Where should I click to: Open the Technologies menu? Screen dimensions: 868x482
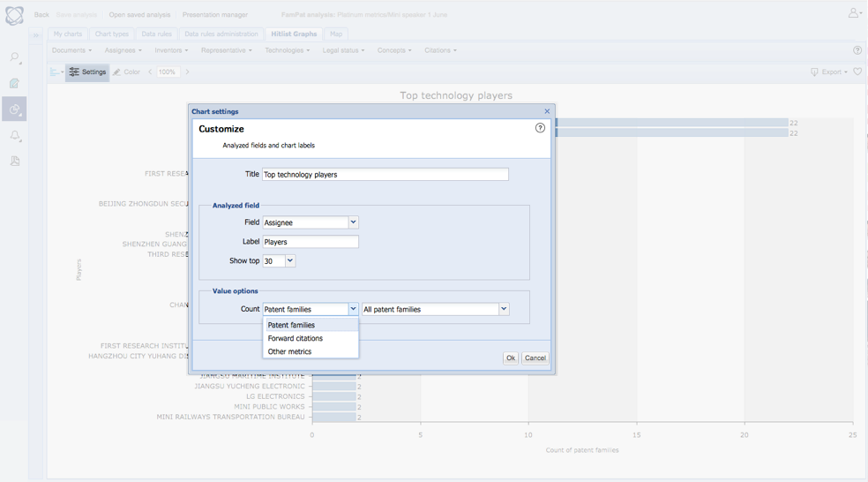[287, 50]
